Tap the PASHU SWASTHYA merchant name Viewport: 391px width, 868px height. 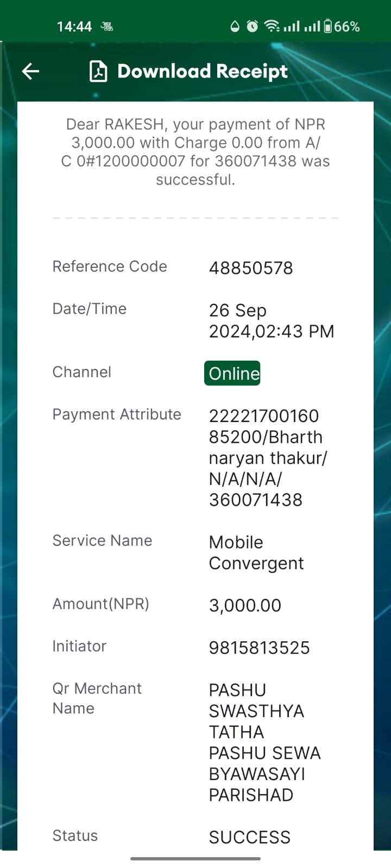pyautogui.click(x=265, y=742)
